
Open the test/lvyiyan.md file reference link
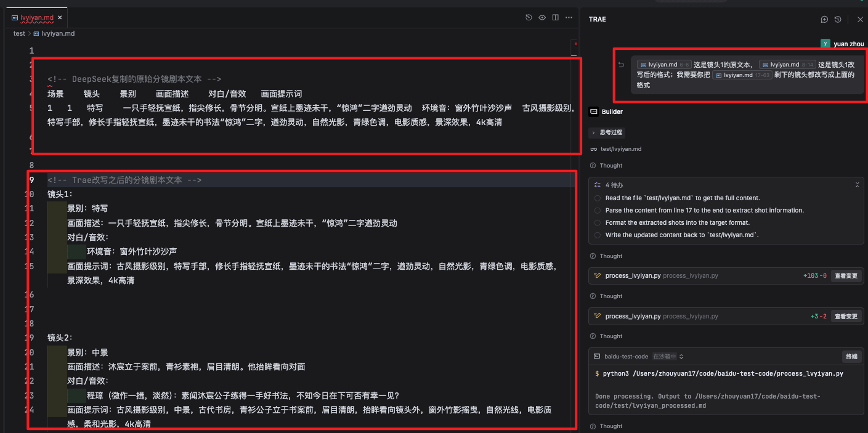(622, 149)
